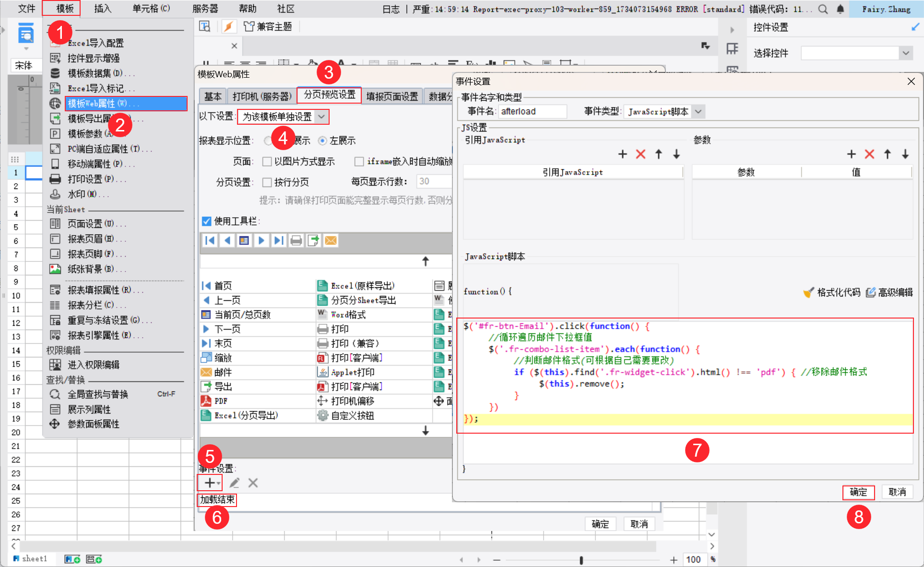Click the search magnifier in the top bar
This screenshot has height=567, width=924.
click(823, 9)
